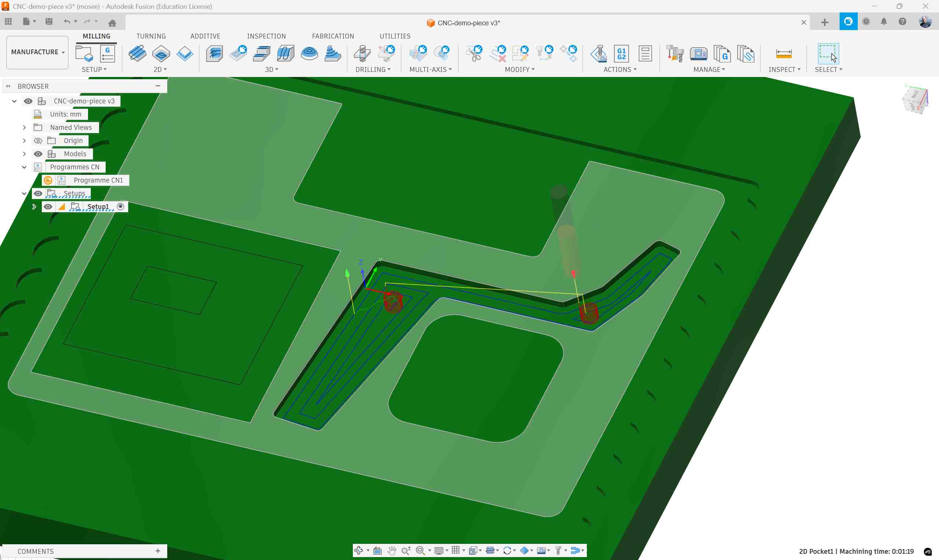Open the Measure tool in Inspect
The width and height of the screenshot is (939, 560).
783,54
